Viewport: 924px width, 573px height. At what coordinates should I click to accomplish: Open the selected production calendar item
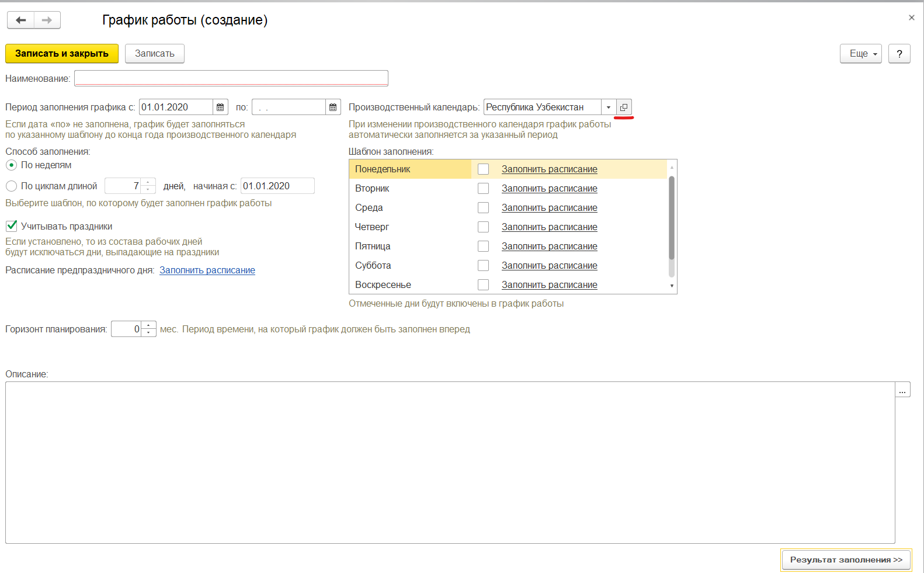click(x=624, y=107)
